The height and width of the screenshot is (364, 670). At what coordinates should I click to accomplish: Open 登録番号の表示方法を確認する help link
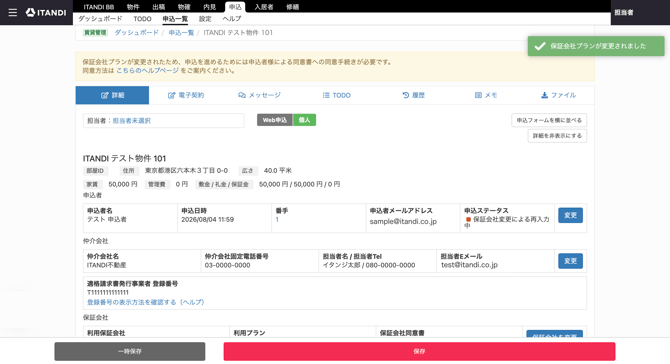pos(146,302)
